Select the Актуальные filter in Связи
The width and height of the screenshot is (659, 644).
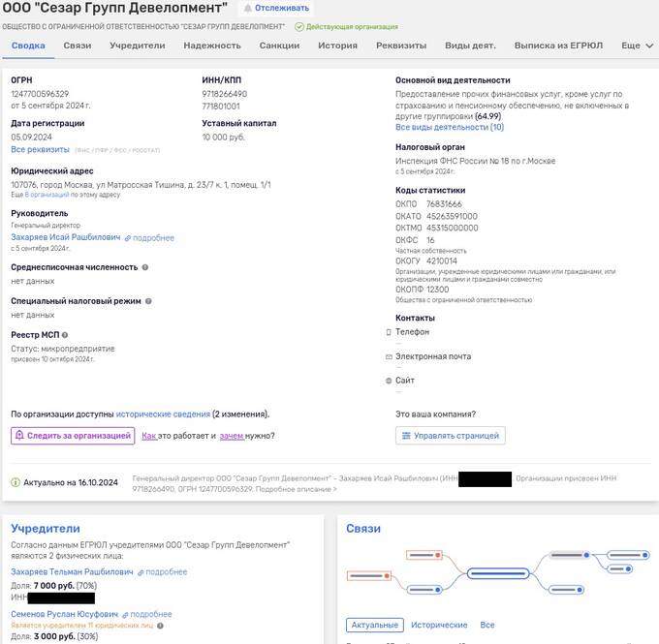pyautogui.click(x=375, y=625)
